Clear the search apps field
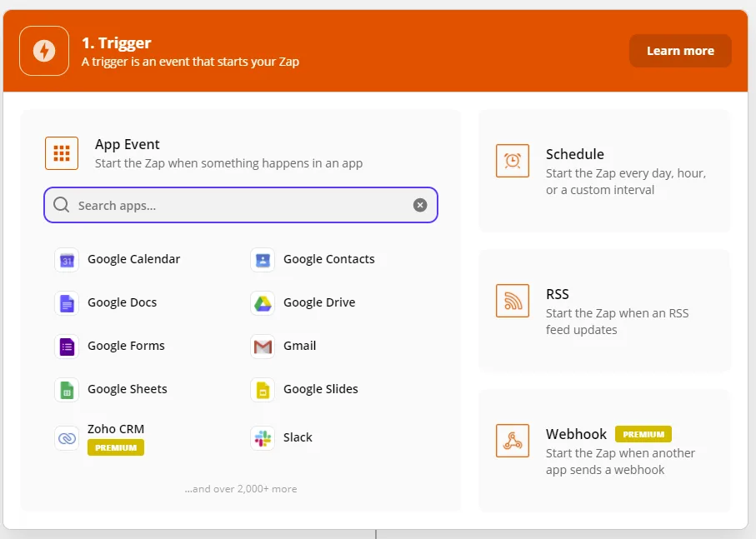756x539 pixels. click(x=420, y=205)
